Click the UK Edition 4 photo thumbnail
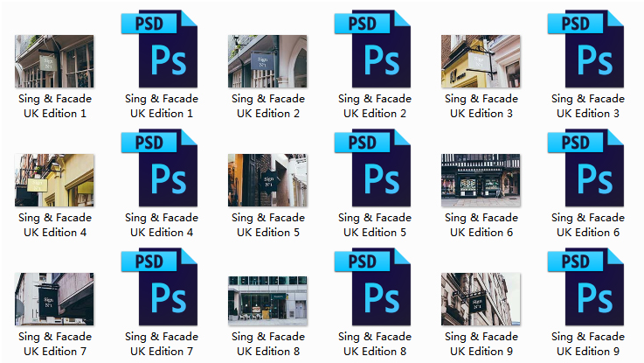 pyautogui.click(x=54, y=180)
